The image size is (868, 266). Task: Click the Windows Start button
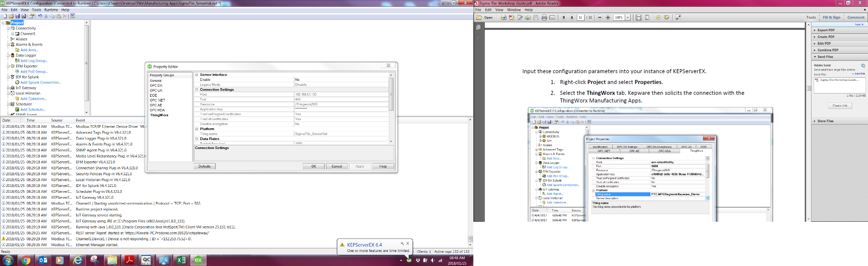tap(8, 260)
